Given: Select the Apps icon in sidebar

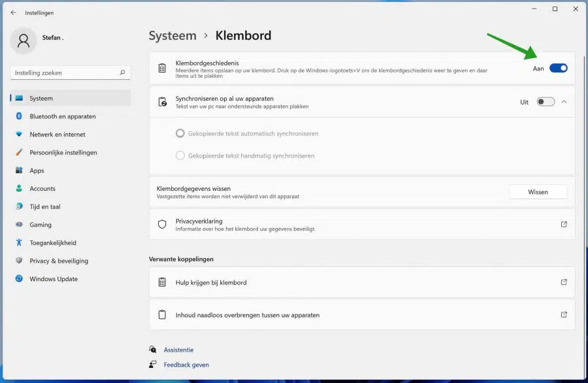Looking at the screenshot, I should [19, 170].
